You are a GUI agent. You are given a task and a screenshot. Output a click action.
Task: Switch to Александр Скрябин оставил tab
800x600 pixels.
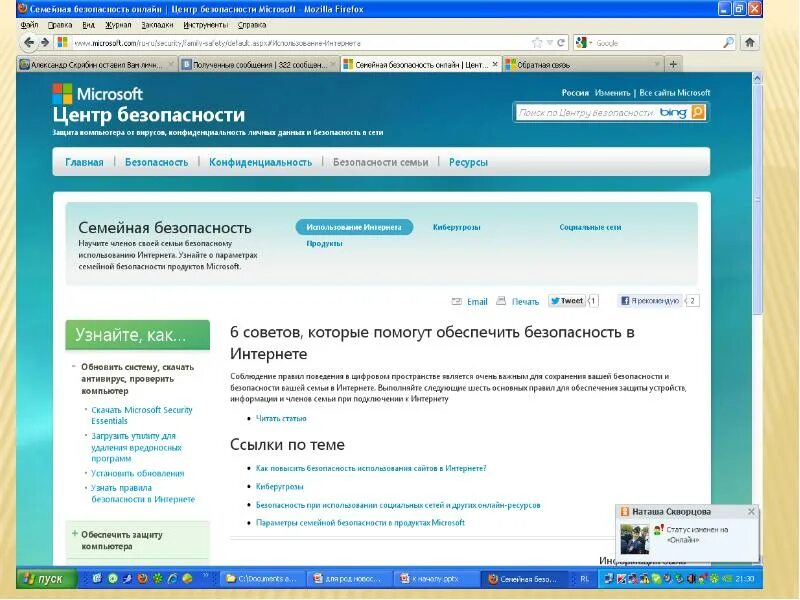click(x=96, y=65)
